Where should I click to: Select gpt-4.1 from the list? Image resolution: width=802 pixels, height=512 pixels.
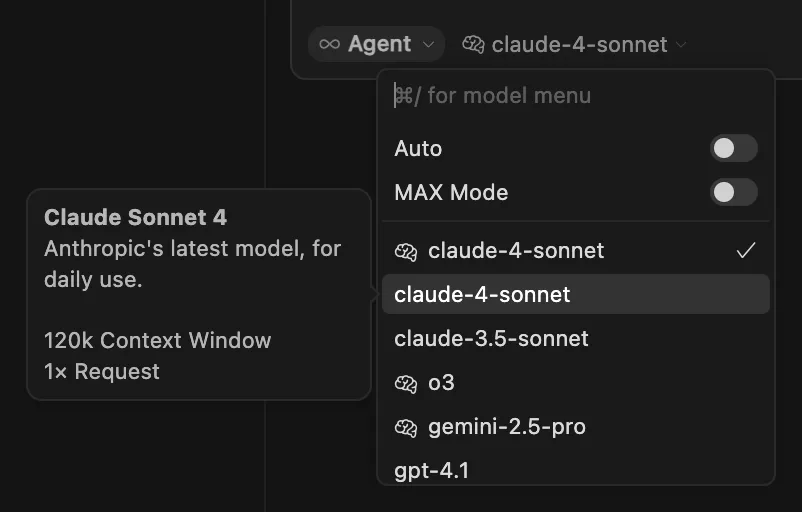[575, 470]
